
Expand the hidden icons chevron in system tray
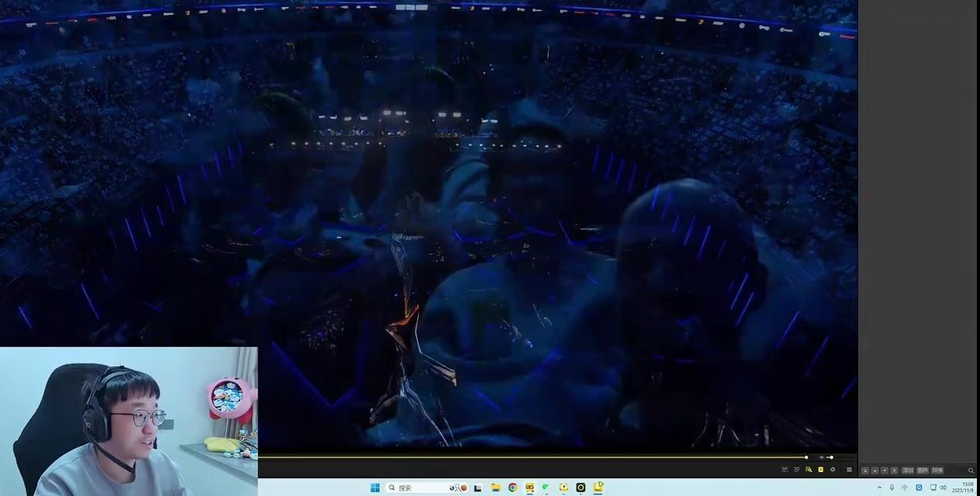tap(880, 488)
